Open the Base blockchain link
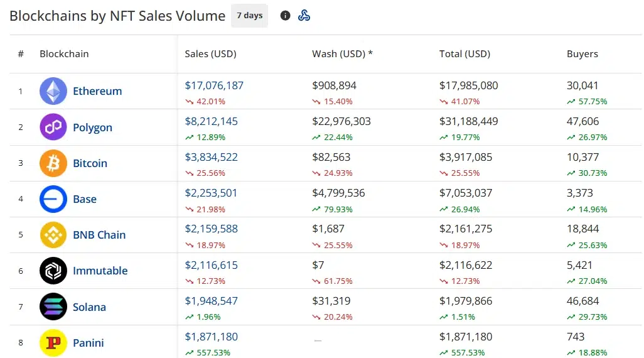 click(85, 199)
